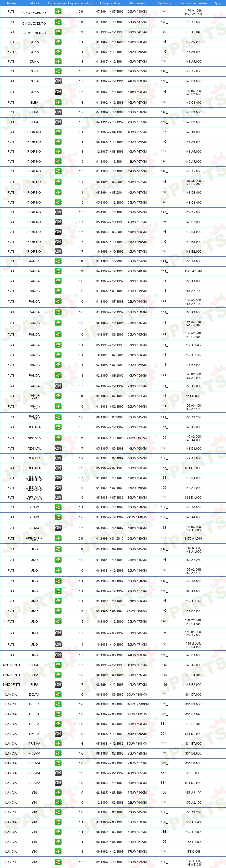The height and width of the screenshot is (868, 226).
Task: Click petrol icon in LANCIA DELTA 103kW row
Action: coord(58,704)
